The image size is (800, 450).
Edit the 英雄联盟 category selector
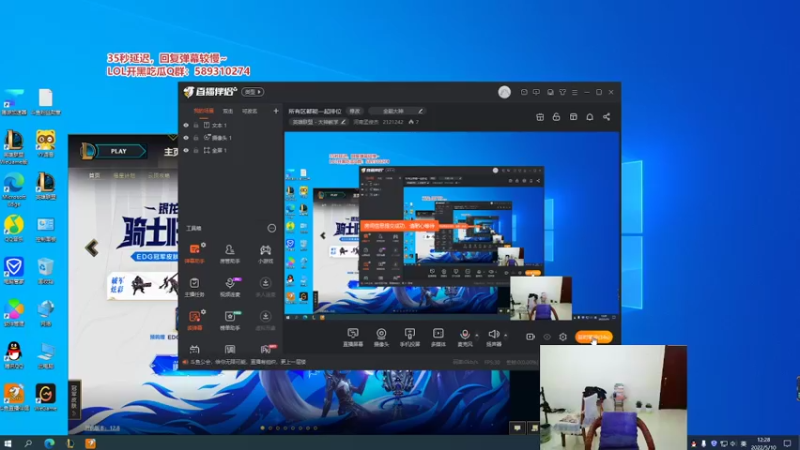coord(318,122)
